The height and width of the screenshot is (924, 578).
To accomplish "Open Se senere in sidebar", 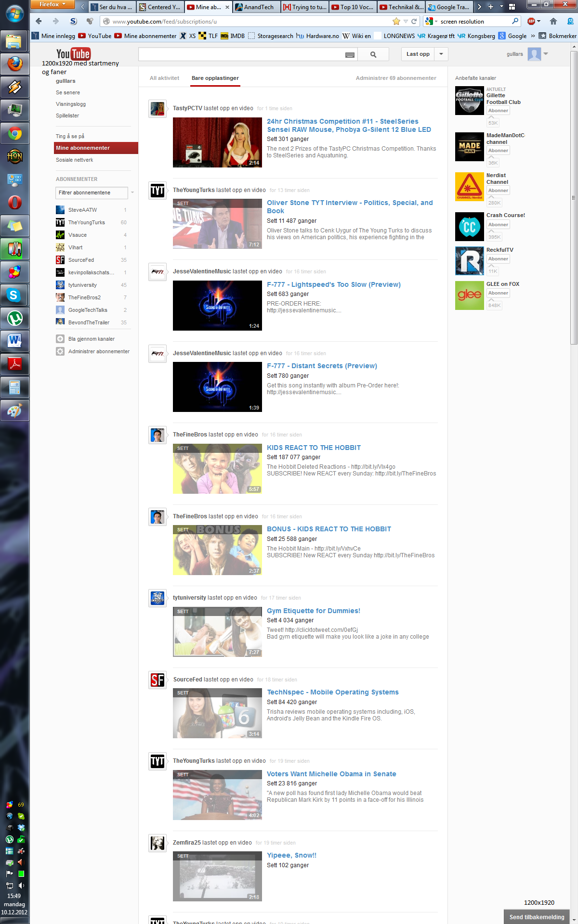I will (68, 92).
